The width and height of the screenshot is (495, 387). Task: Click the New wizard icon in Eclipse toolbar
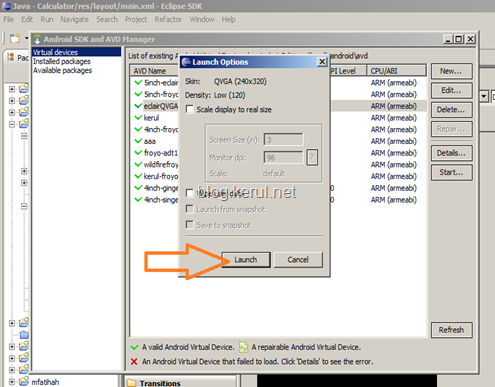tap(15, 38)
